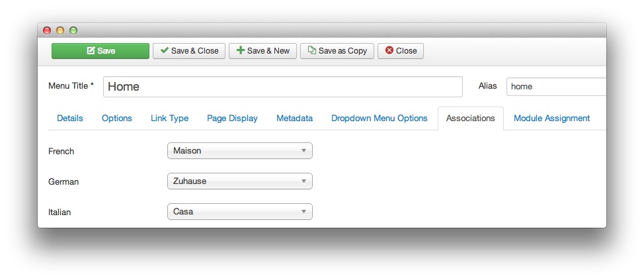Click into the Menu Title field
644x280 pixels.
pos(282,87)
